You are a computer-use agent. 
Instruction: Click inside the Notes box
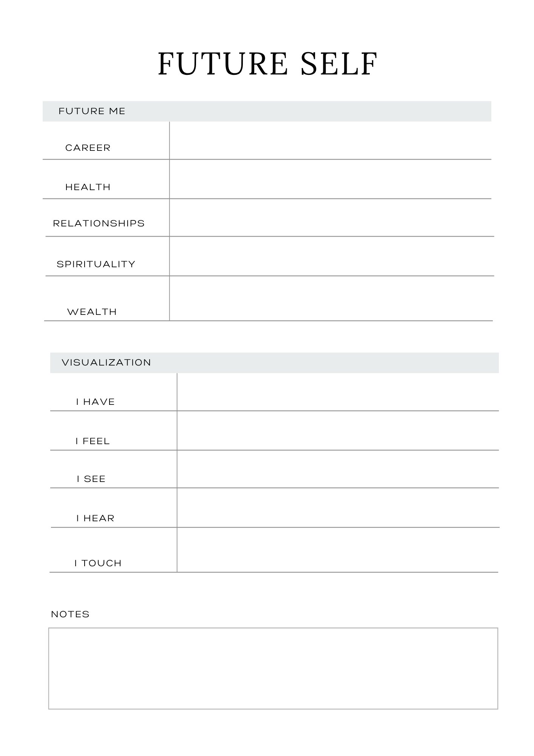pos(273,668)
